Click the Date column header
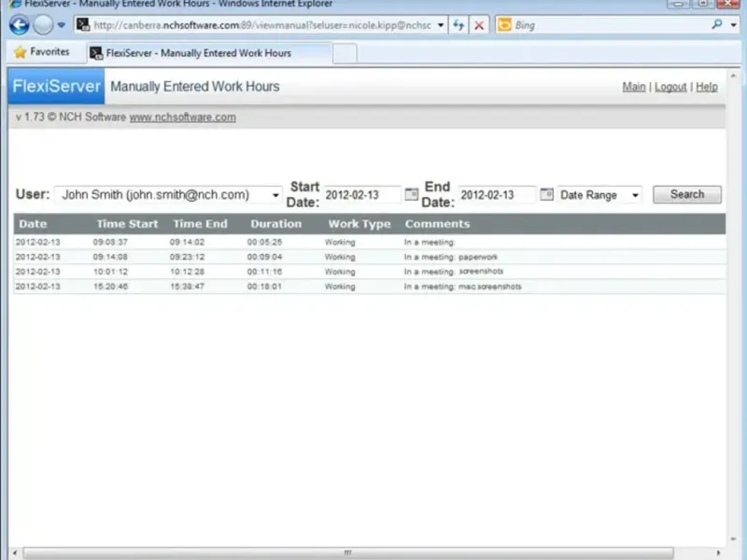The width and height of the screenshot is (747, 560). pos(33,224)
